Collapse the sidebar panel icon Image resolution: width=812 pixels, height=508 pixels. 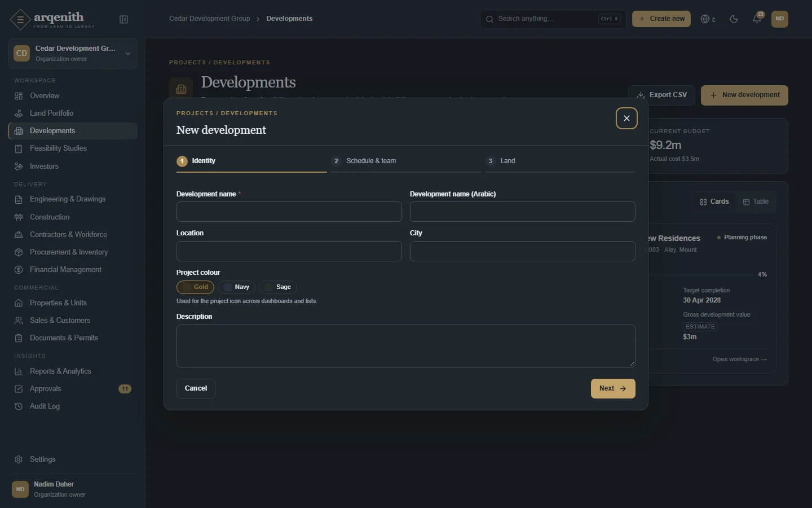point(124,20)
